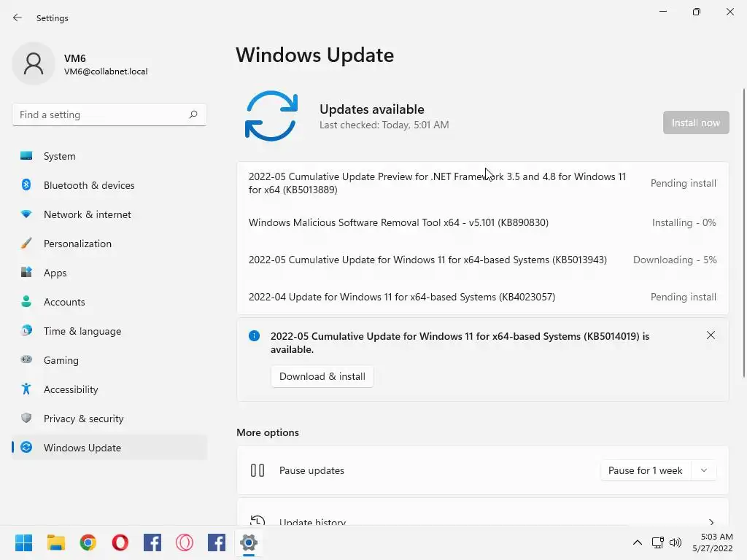Open Update history via its clock icon
Screen dimensions: 747x560
pos(258,521)
